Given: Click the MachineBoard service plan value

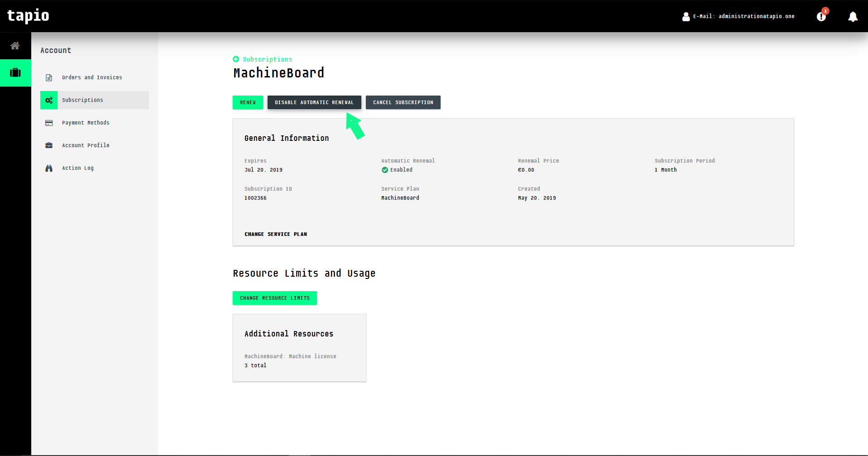Looking at the screenshot, I should click(400, 198).
